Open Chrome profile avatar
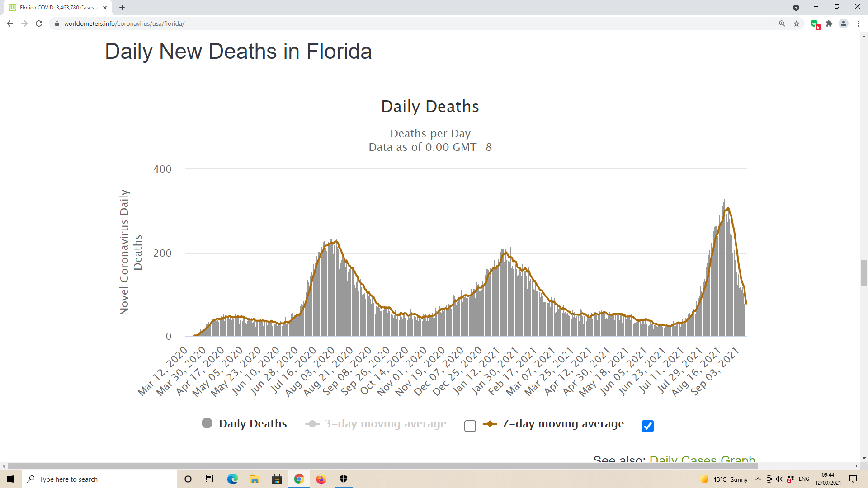The height and width of the screenshot is (488, 868). (x=844, y=23)
